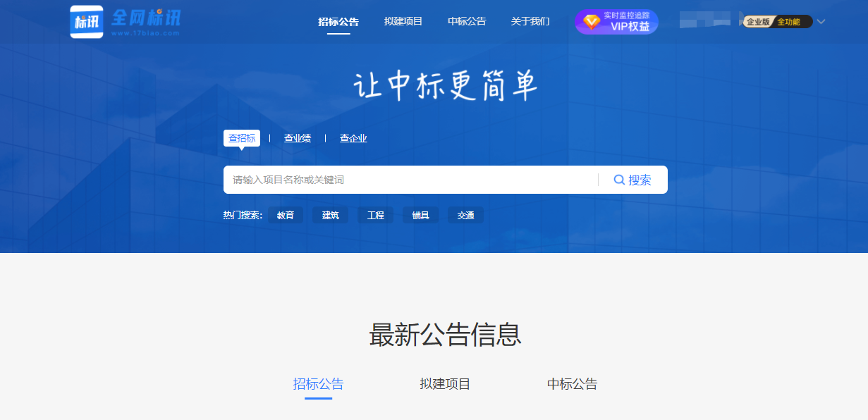Open the 关于我们 navigation menu item

[x=530, y=21]
